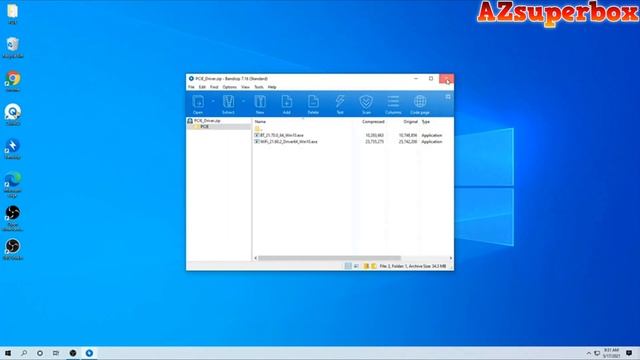Screen dimensions: 640x360
Task: Sort by the Original column header
Action: pyautogui.click(x=410, y=122)
